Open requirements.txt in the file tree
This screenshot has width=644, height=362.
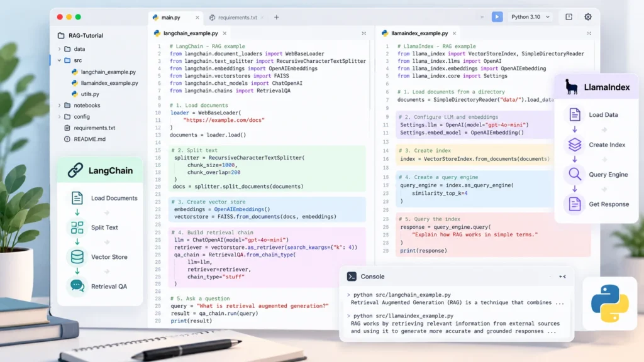pos(94,128)
